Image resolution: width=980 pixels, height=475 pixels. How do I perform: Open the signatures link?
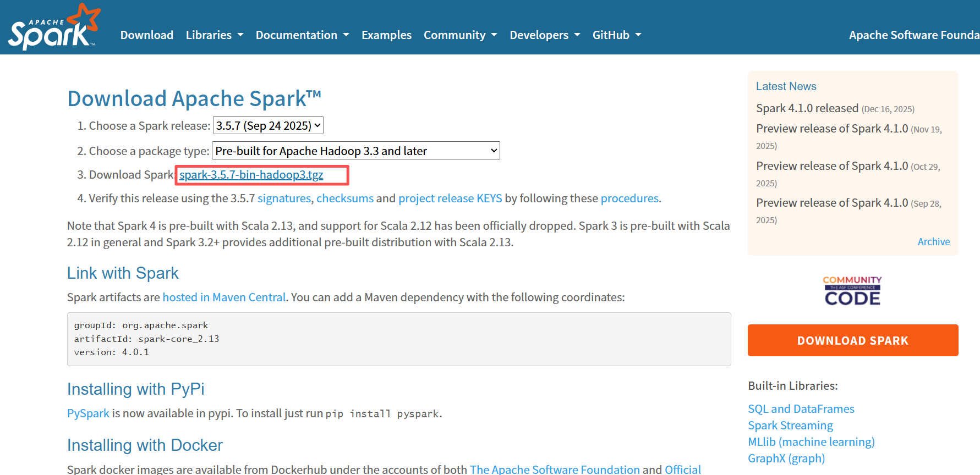pyautogui.click(x=284, y=198)
